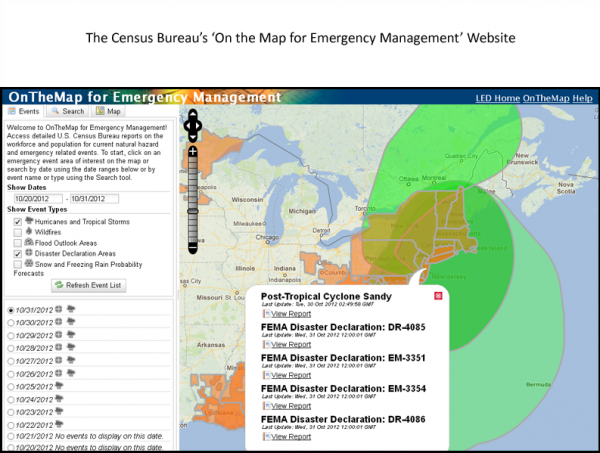Enable Snow and Freezing Rain Probability Forecasts
The height and width of the screenshot is (453, 600).
click(x=18, y=264)
